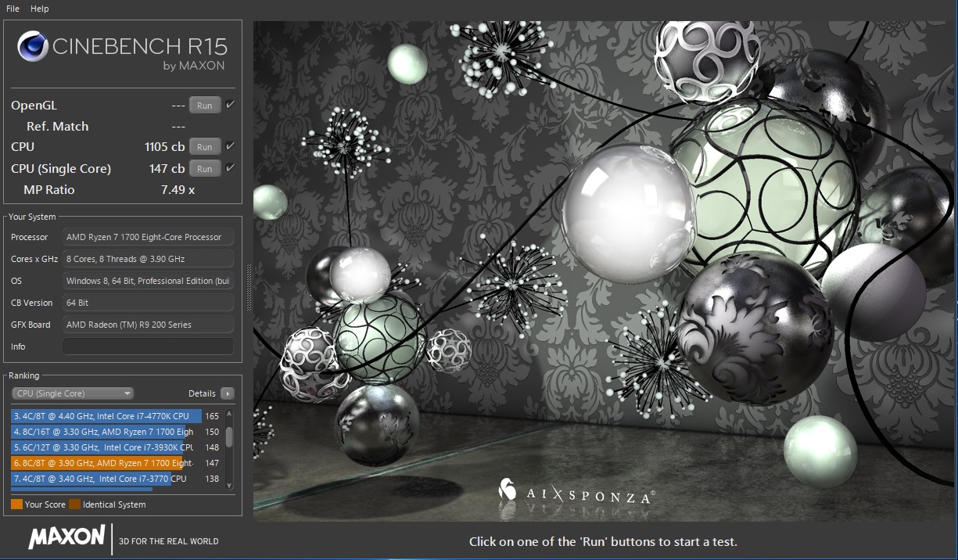The height and width of the screenshot is (560, 958).
Task: Open the File menu
Action: (x=13, y=9)
